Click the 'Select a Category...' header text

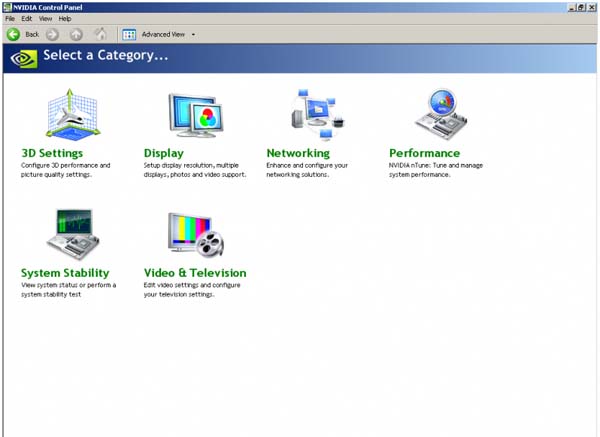tap(106, 55)
